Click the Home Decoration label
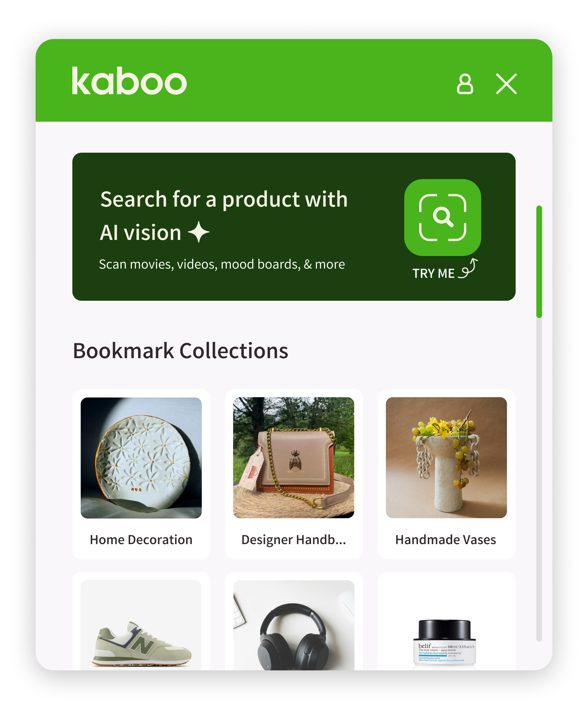Screen dimensions: 588x714 point(141,540)
